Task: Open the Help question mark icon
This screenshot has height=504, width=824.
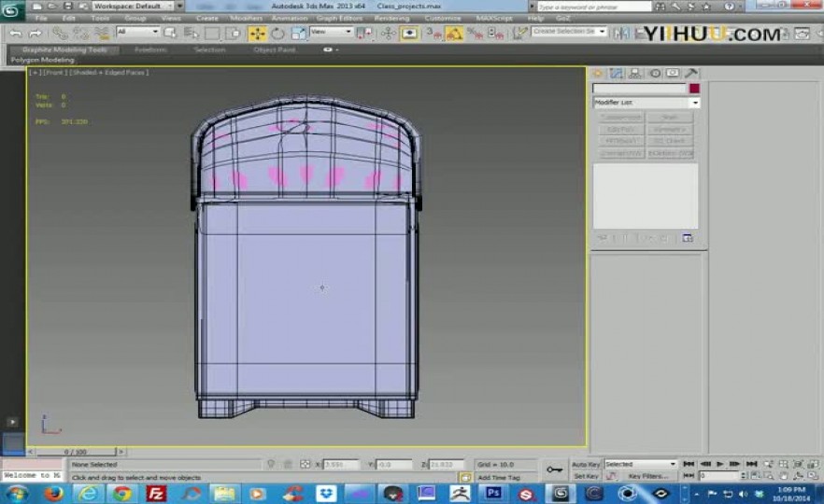Action: click(729, 7)
